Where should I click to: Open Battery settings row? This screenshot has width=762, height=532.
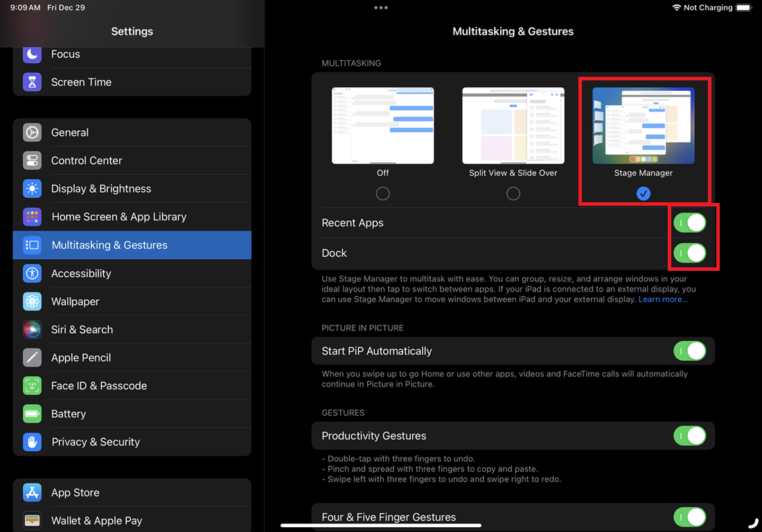(132, 414)
